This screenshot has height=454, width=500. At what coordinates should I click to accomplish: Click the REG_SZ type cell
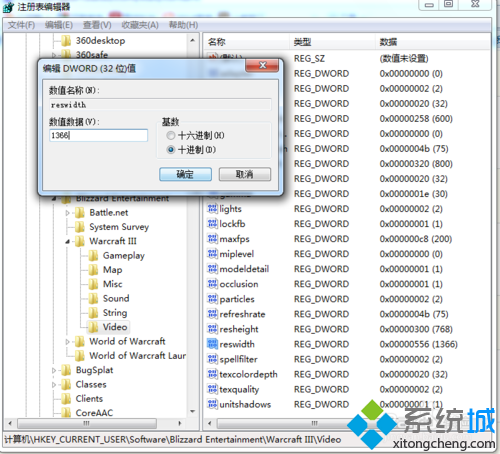point(309,59)
